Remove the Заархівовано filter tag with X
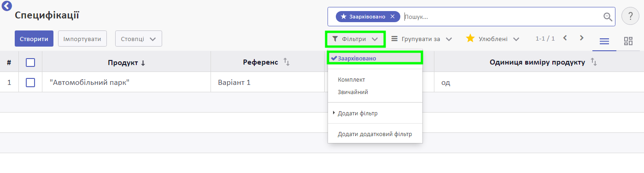Screen dimensions: 644x173 (392, 17)
